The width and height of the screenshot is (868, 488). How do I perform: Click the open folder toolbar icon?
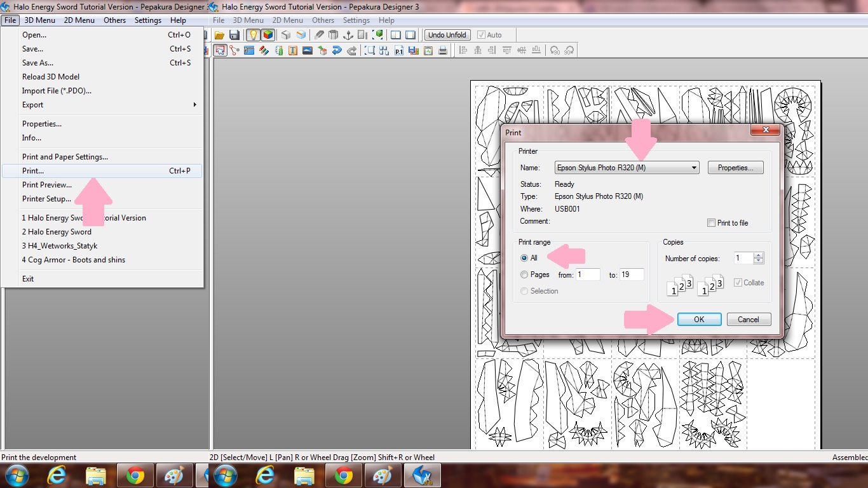220,35
